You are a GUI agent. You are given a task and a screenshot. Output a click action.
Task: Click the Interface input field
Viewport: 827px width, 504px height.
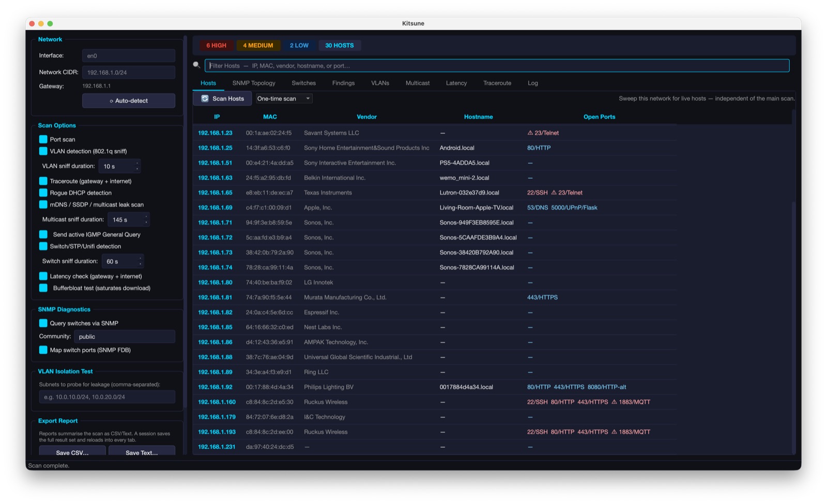pyautogui.click(x=129, y=56)
